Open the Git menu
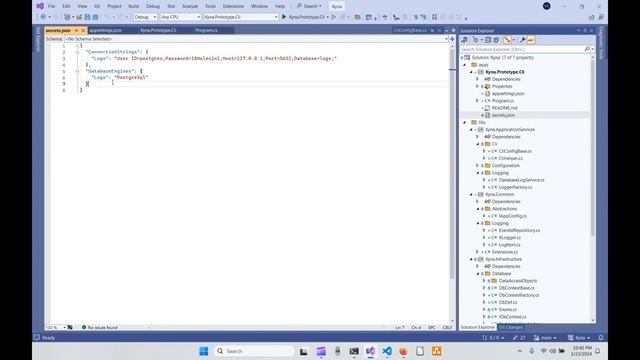The height and width of the screenshot is (360, 640). click(97, 6)
